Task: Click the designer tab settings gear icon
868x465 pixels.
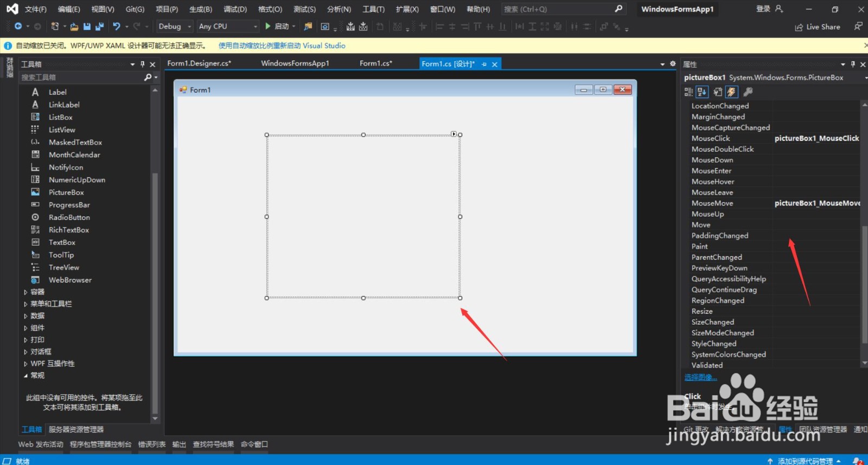Action: pos(673,63)
